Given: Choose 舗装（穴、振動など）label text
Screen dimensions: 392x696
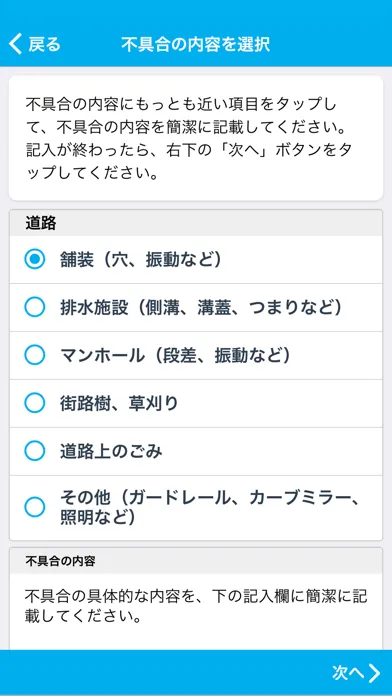Looking at the screenshot, I should pyautogui.click(x=141, y=260).
